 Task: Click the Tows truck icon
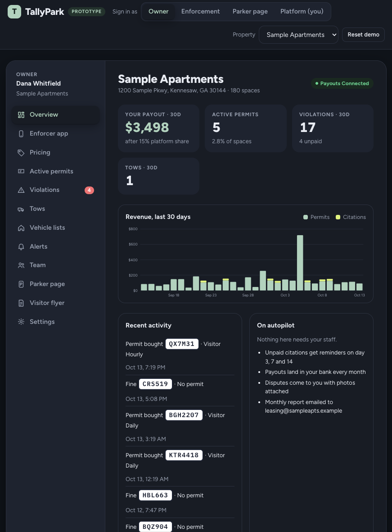(21, 209)
